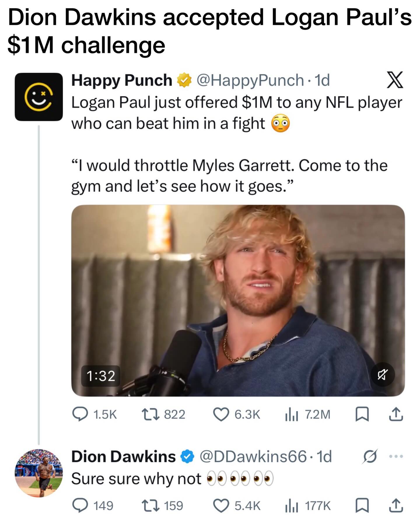Open Dion Dawkins profile picture

click(x=39, y=473)
